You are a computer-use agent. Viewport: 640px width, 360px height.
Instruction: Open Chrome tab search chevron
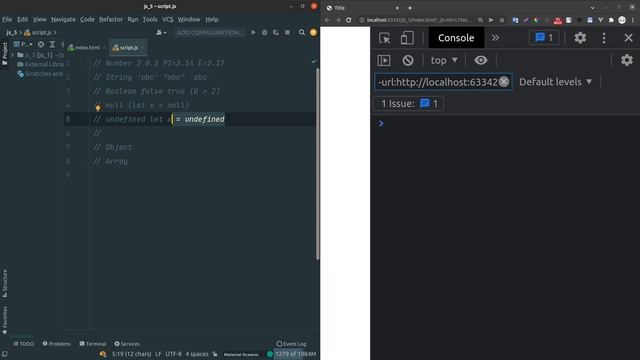click(592, 8)
